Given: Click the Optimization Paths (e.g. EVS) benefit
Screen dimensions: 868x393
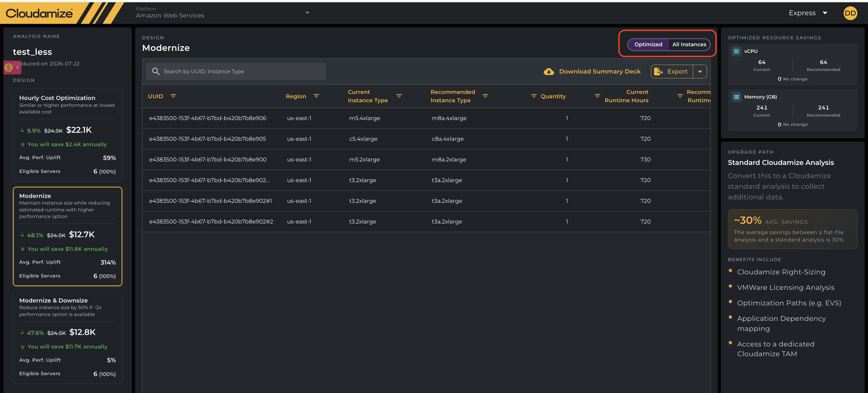Looking at the screenshot, I should [x=789, y=303].
